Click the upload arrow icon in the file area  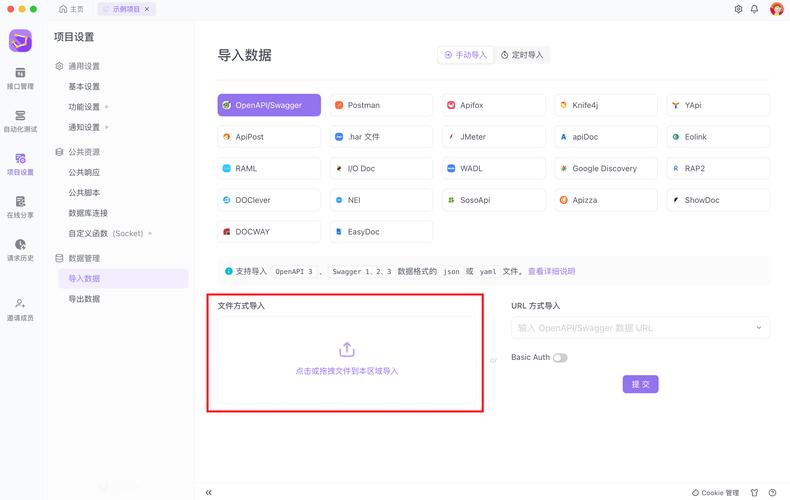tap(347, 349)
